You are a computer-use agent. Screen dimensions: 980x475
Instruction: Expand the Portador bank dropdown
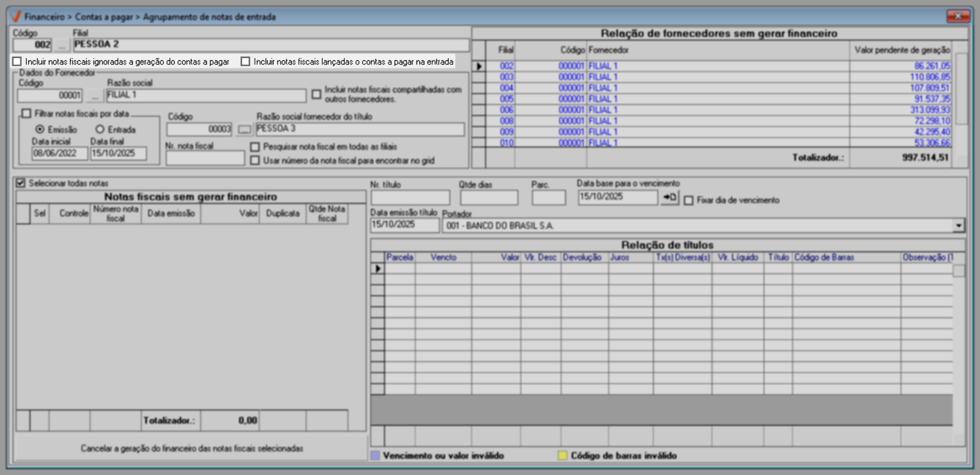pos(958,225)
